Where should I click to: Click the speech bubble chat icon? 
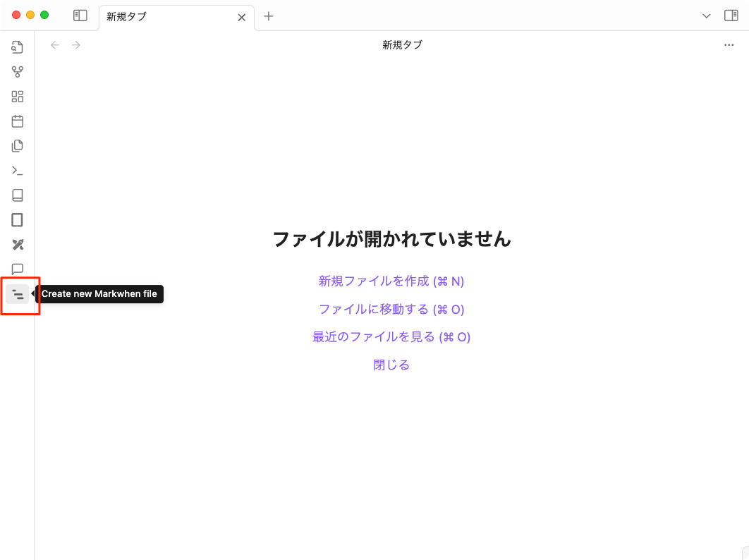(17, 269)
